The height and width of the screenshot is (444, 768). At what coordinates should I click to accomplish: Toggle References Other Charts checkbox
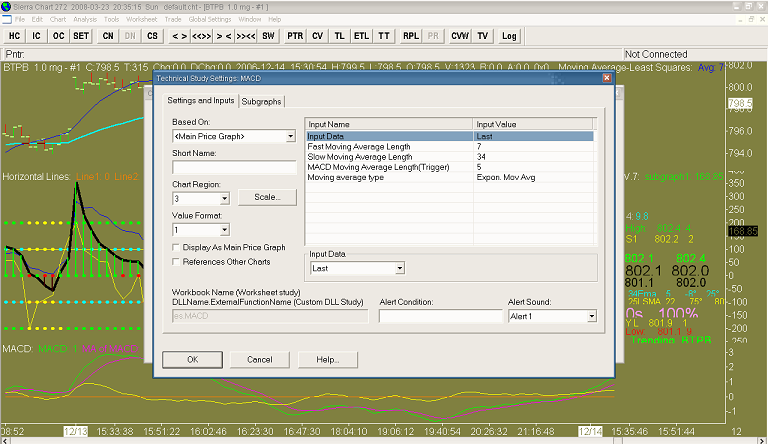point(177,262)
